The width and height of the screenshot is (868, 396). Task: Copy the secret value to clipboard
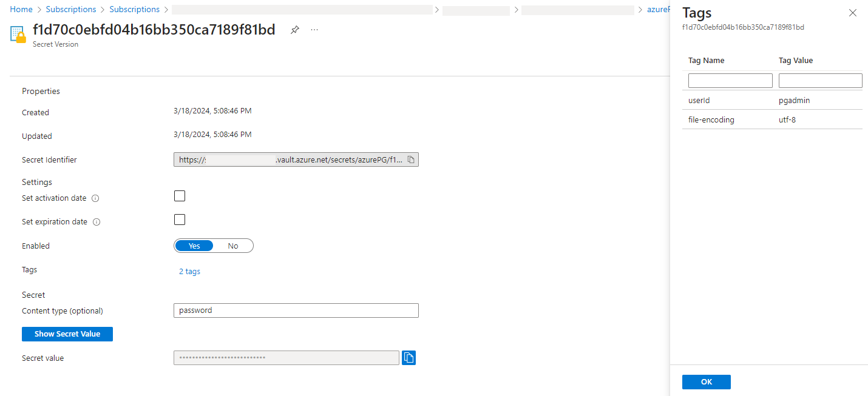(x=409, y=358)
